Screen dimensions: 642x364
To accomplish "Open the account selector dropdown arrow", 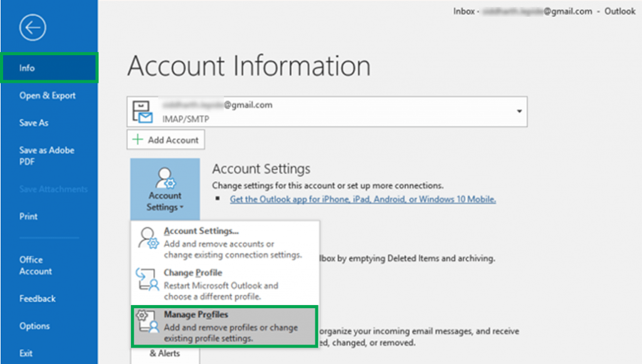I will coord(518,111).
